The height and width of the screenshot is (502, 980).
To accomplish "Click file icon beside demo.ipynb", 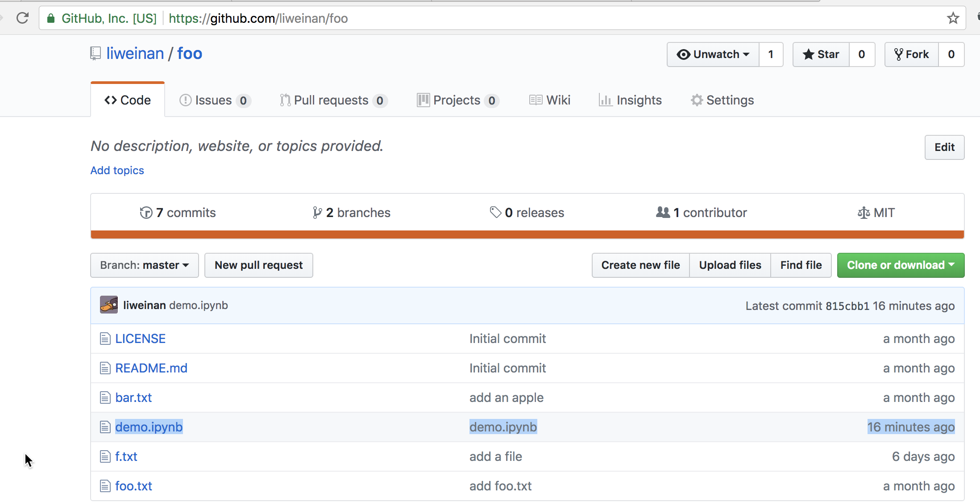I will coord(105,427).
